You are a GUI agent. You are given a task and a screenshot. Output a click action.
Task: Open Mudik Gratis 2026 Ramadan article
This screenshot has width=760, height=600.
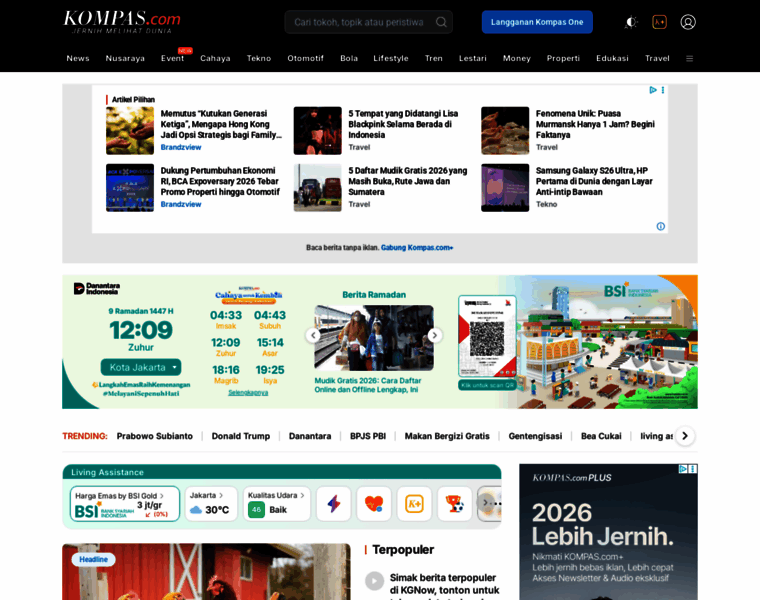point(368,385)
